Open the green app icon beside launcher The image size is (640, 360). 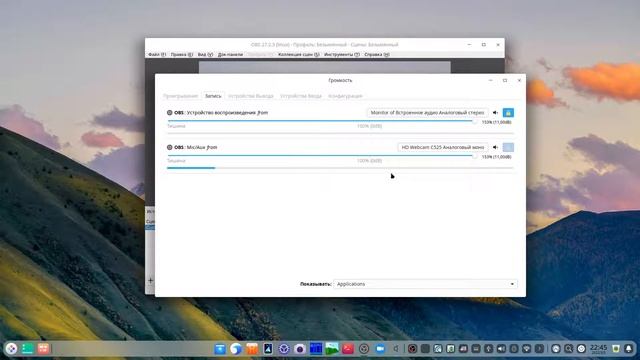pos(27,349)
